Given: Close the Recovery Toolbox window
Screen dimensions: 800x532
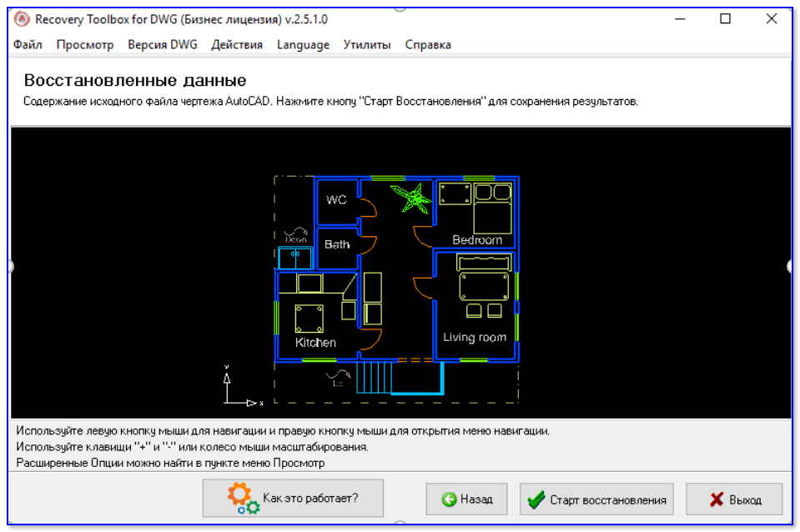Looking at the screenshot, I should [772, 19].
